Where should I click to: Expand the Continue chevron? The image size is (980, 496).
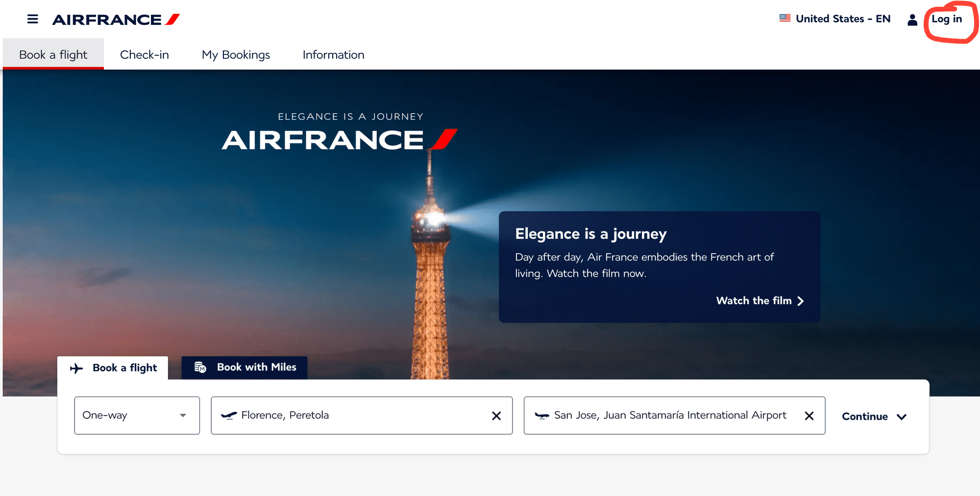902,417
